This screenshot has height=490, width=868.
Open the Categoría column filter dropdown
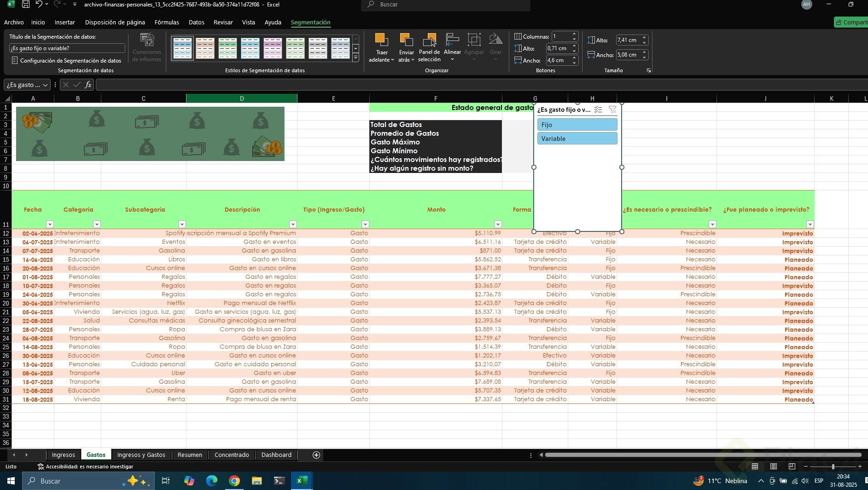[x=97, y=225]
